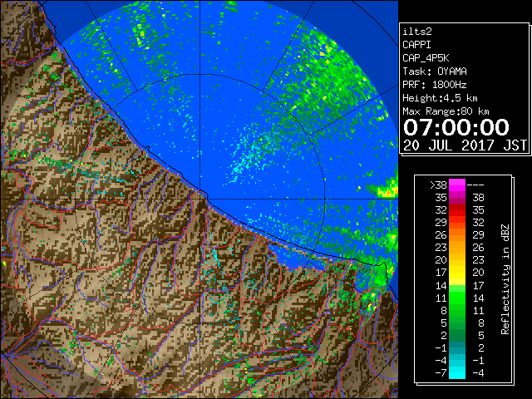The width and height of the screenshot is (532, 399).
Task: Click the Height:4.5 km line
Action: click(440, 98)
